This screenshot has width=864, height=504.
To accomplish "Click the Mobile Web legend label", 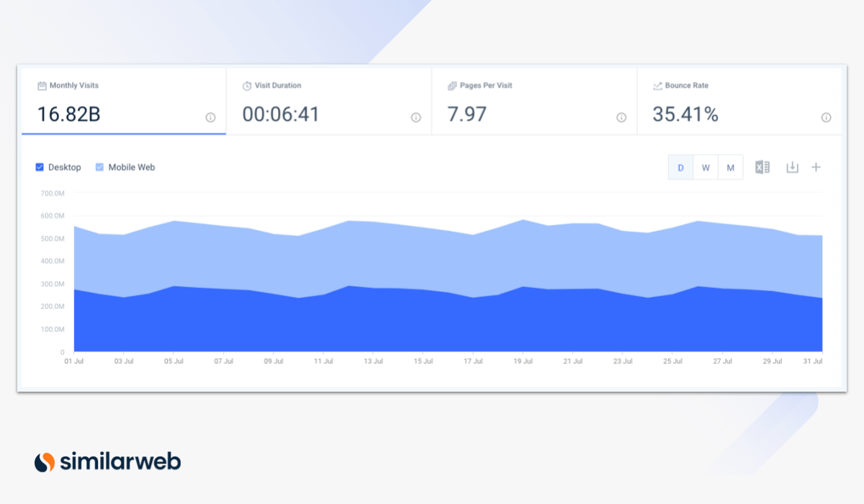I will pos(131,167).
